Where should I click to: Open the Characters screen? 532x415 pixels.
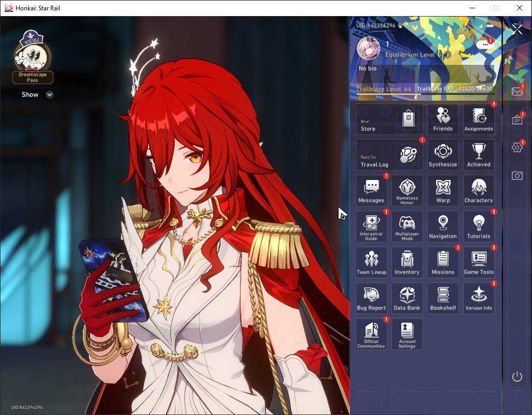click(x=479, y=191)
